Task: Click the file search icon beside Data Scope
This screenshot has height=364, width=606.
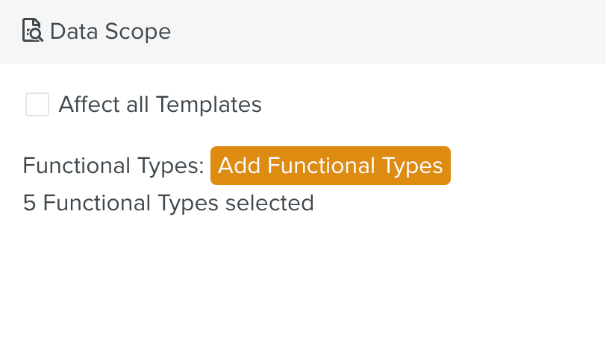Action: pos(33,31)
